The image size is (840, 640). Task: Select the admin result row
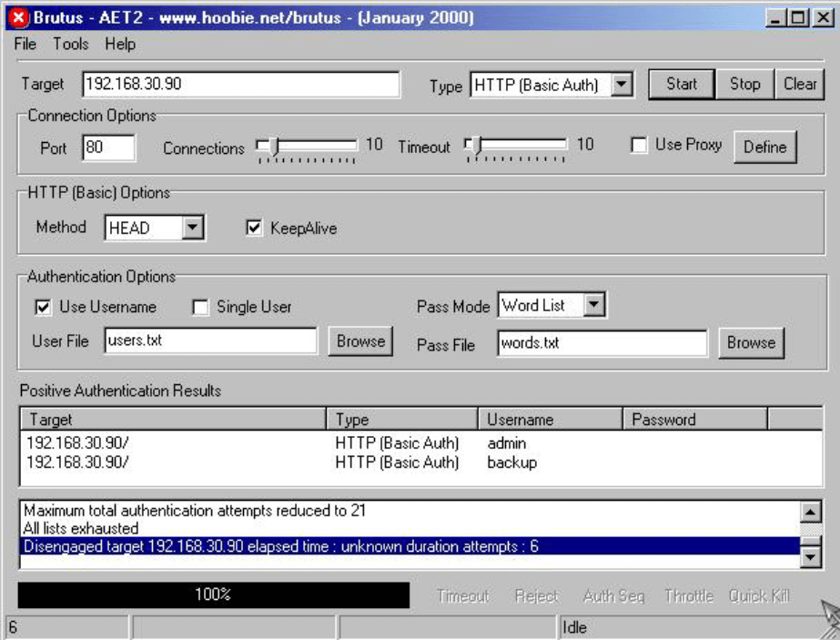[273, 443]
